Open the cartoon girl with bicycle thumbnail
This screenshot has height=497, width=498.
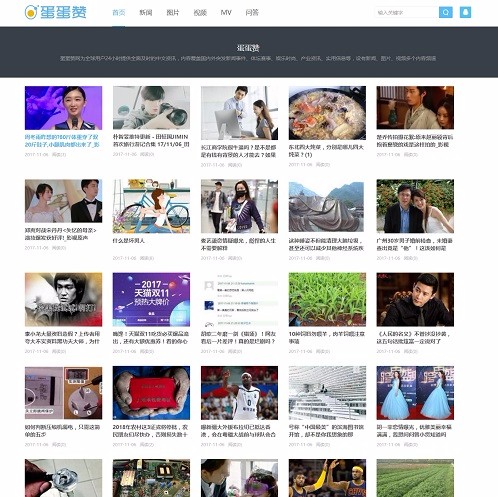[151, 206]
